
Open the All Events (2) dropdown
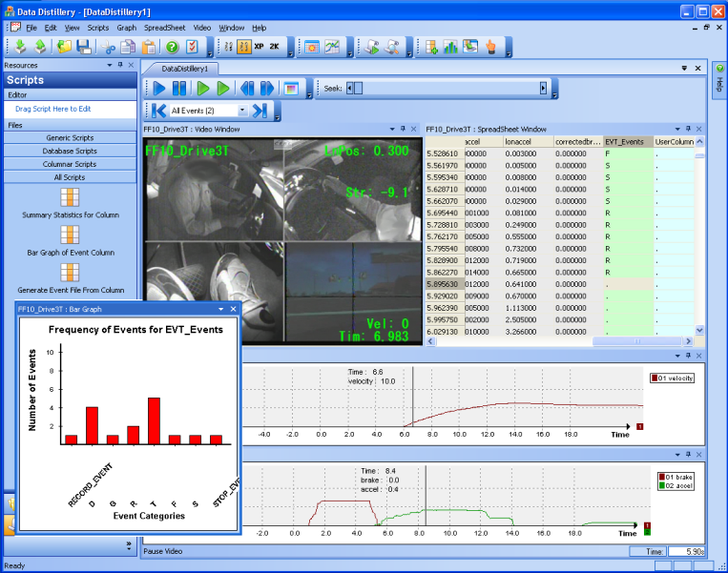(242, 111)
